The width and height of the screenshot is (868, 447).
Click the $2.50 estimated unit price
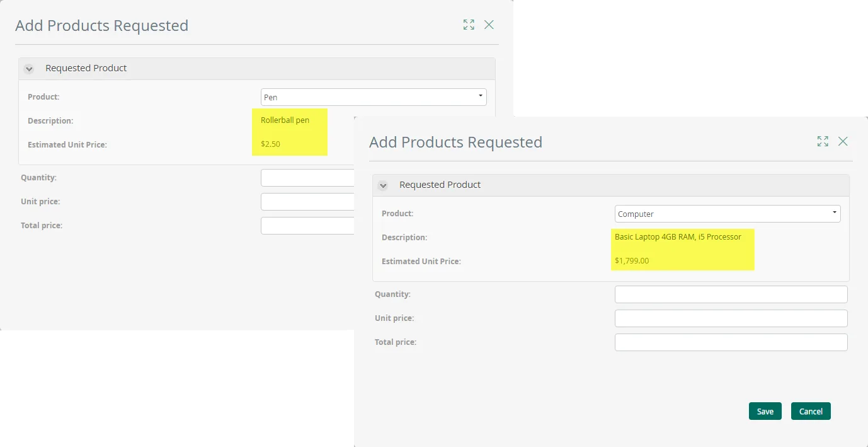pyautogui.click(x=270, y=144)
